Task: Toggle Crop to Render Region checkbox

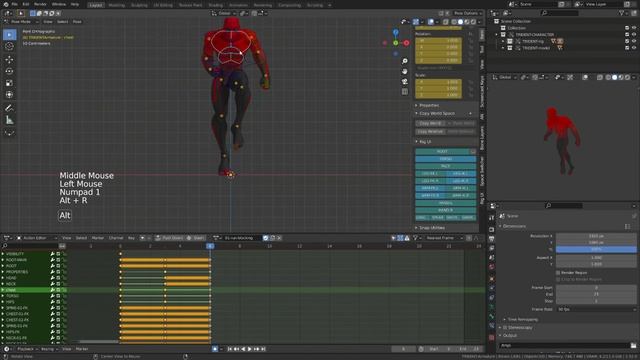Action: 558,280
